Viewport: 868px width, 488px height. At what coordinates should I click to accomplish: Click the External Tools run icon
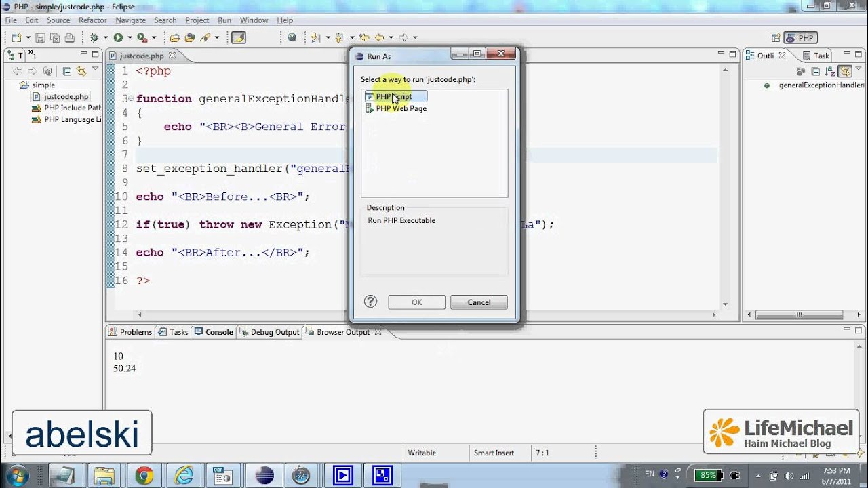142,38
